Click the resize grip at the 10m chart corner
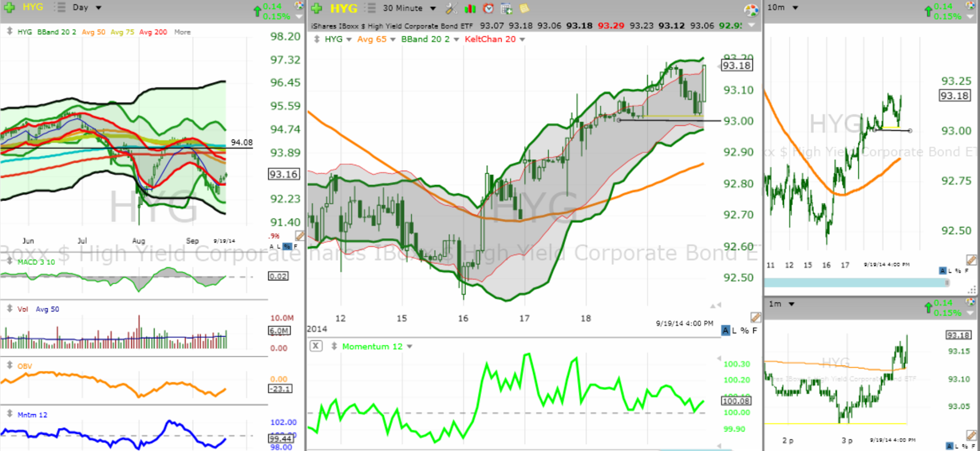The image size is (980, 451). 971,289
